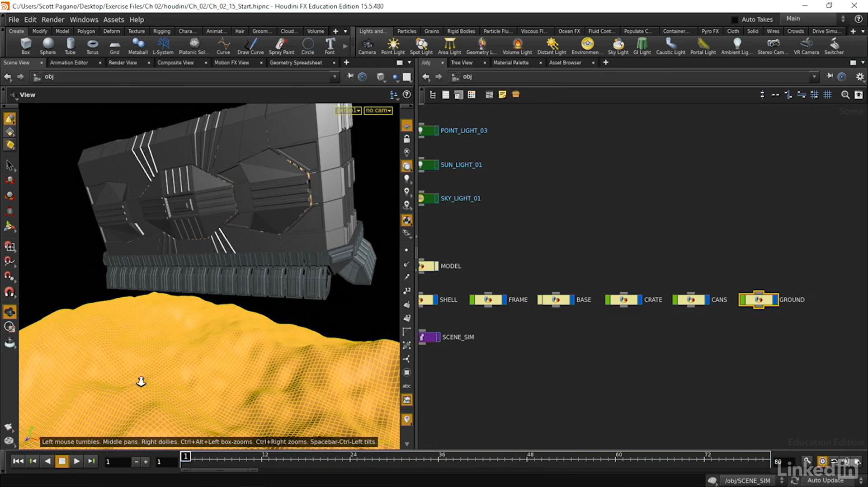Toggle display flag on GROUND node
The width and height of the screenshot is (868, 487).
[x=775, y=300]
